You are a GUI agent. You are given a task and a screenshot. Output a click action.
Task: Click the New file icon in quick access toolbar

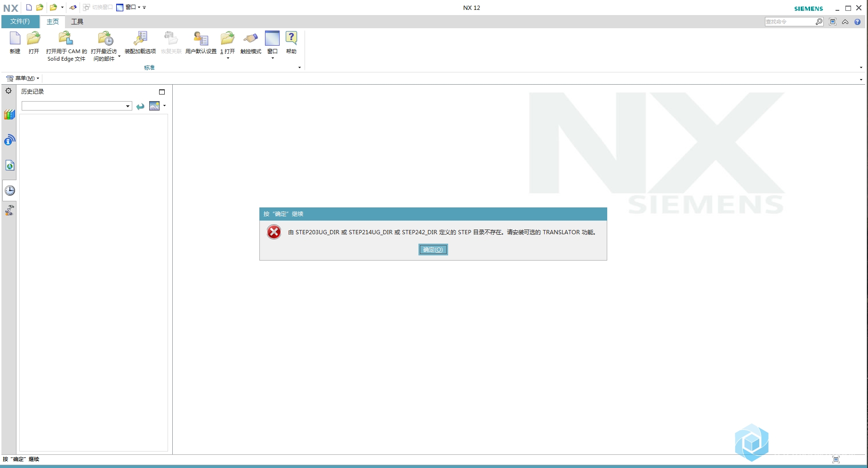pyautogui.click(x=29, y=8)
